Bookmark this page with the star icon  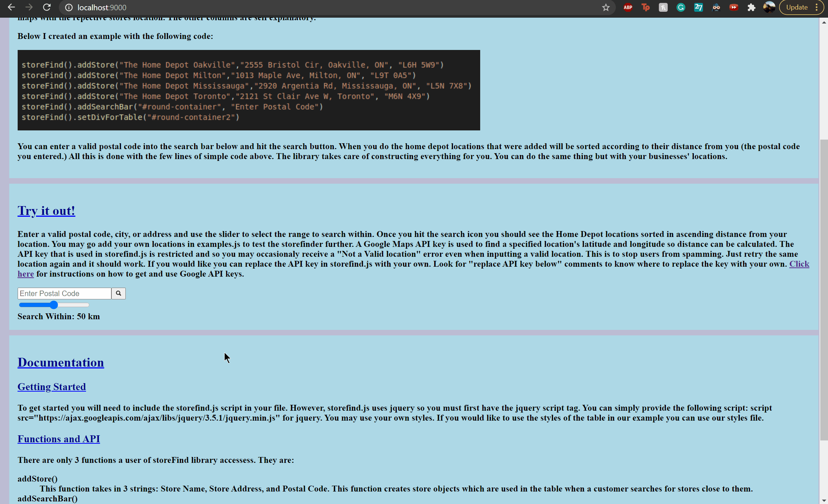tap(606, 7)
